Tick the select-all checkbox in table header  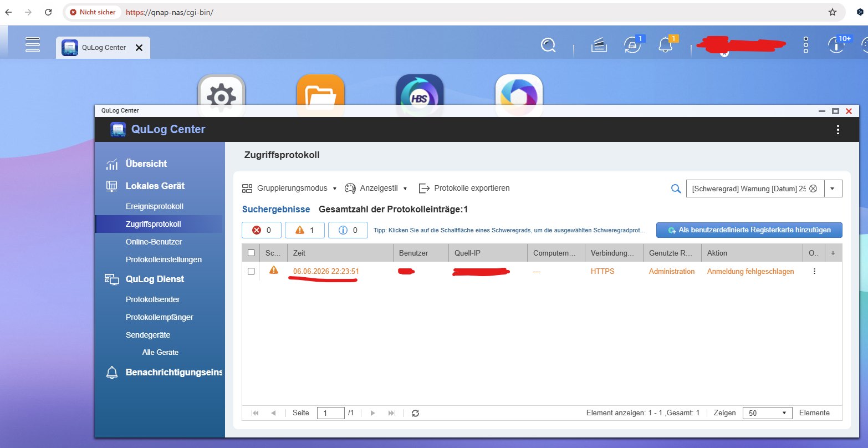(x=251, y=253)
